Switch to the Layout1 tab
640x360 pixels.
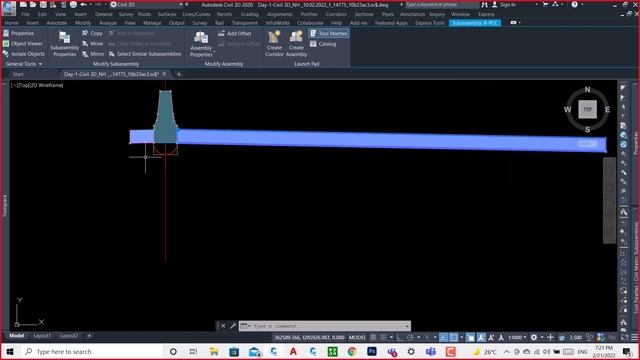(x=42, y=336)
